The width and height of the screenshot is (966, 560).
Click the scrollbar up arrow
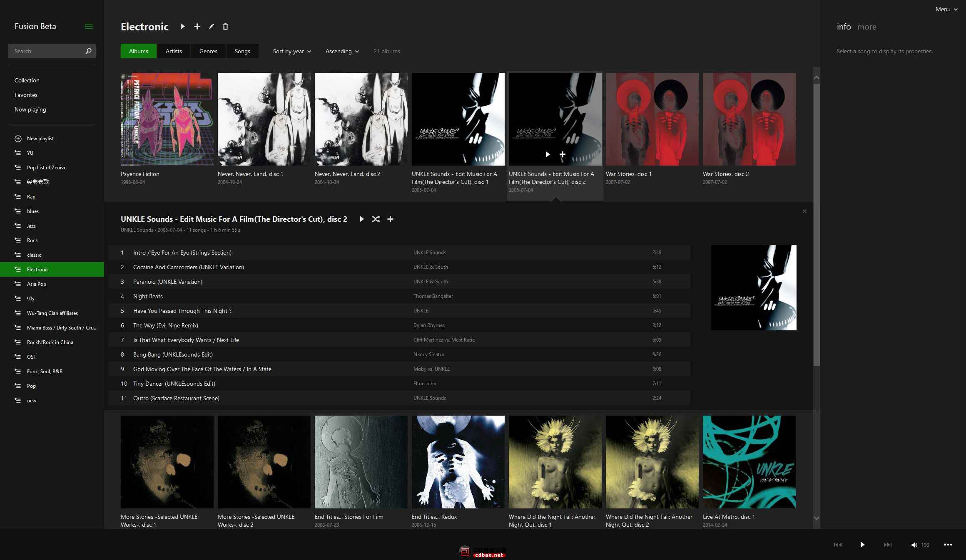click(817, 78)
